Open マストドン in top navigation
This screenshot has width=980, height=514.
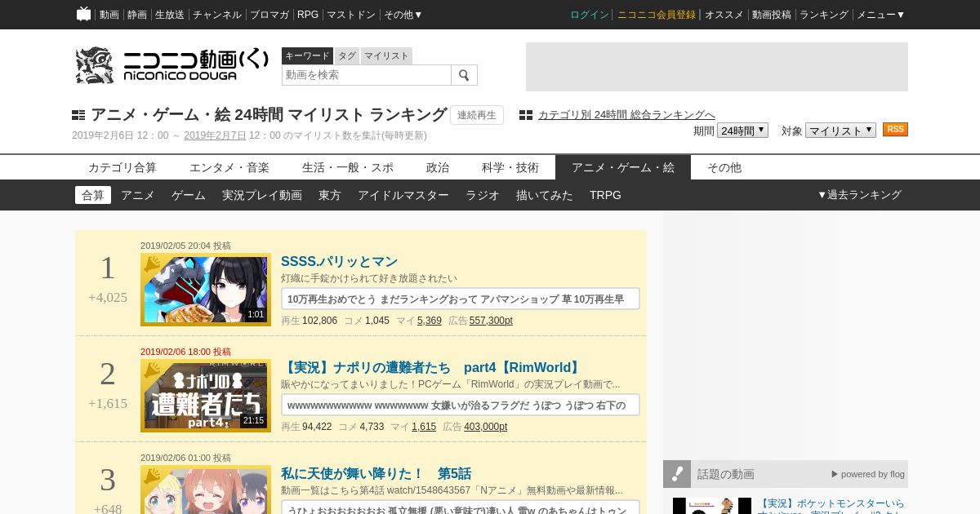tap(351, 15)
